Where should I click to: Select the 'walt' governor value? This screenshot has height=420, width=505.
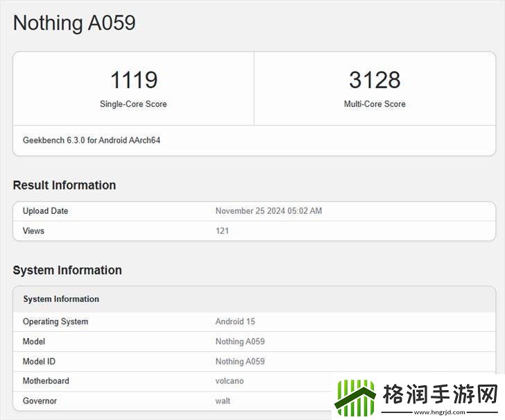point(223,401)
